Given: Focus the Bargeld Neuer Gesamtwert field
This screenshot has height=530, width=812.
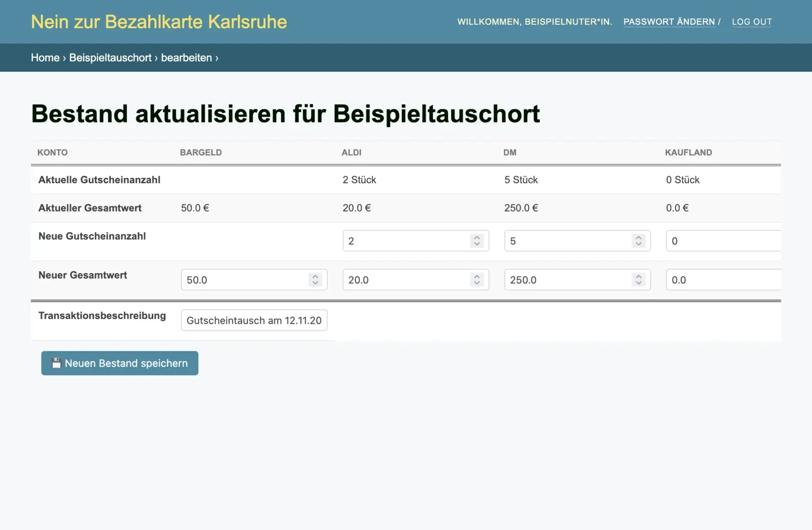Looking at the screenshot, I should (x=244, y=280).
